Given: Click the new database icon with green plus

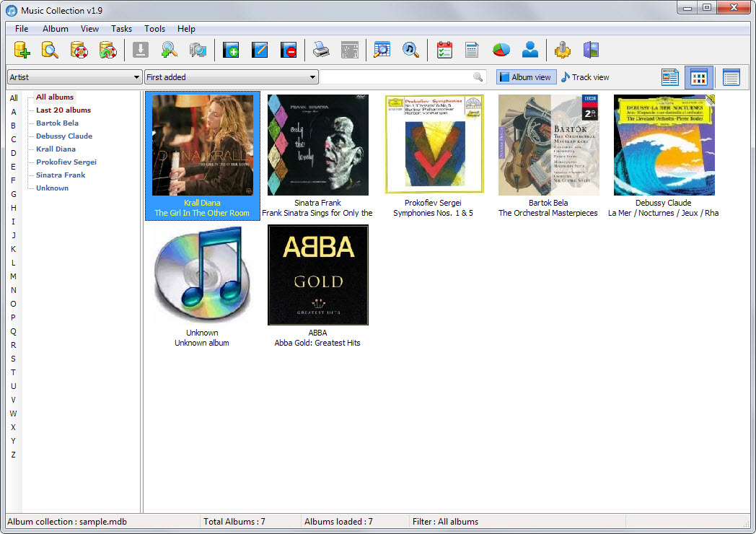Looking at the screenshot, I should coord(22,50).
